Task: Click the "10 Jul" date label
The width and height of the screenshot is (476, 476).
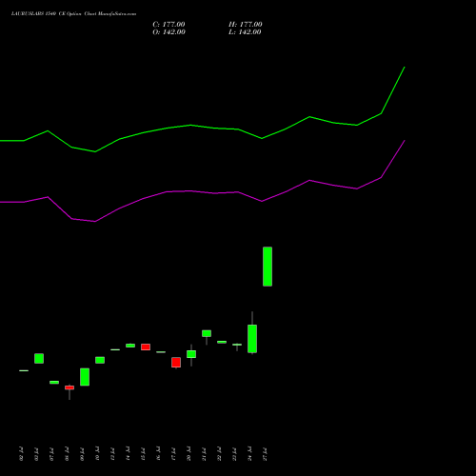Action: 98,454
